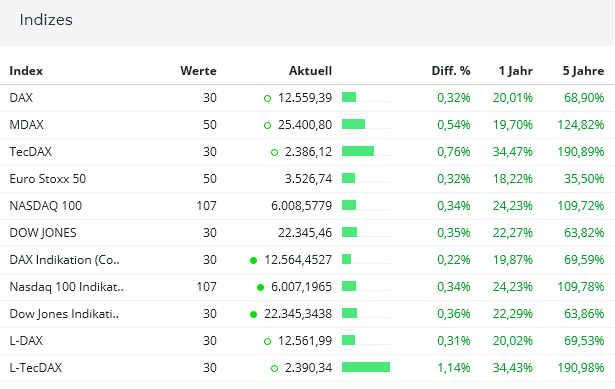Open the DOW JONES index

point(43,233)
